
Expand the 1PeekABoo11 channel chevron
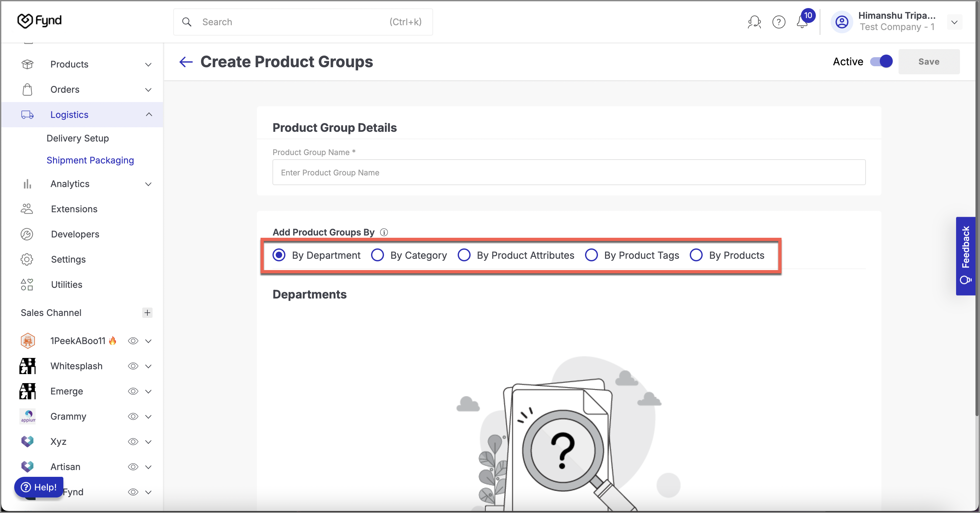coord(148,341)
